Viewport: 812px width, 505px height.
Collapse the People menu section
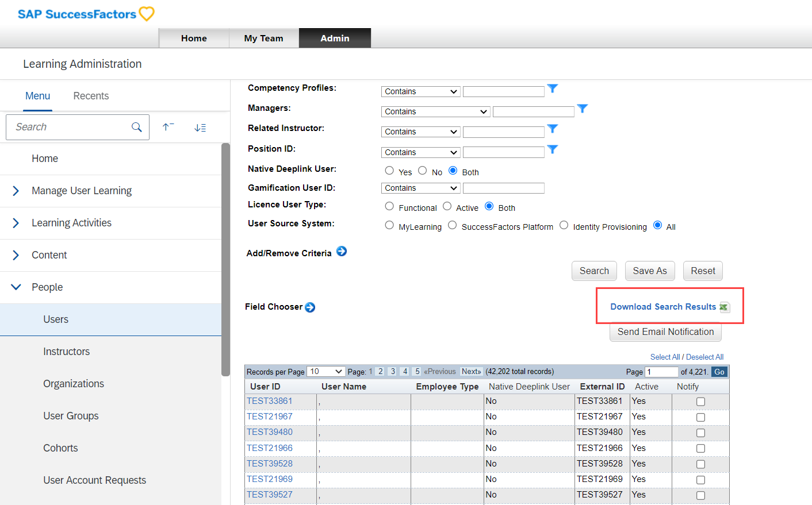(16, 287)
